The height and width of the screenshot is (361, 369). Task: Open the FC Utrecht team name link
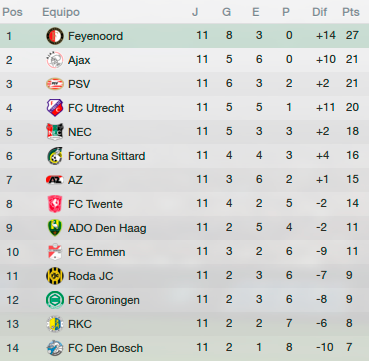click(96, 108)
